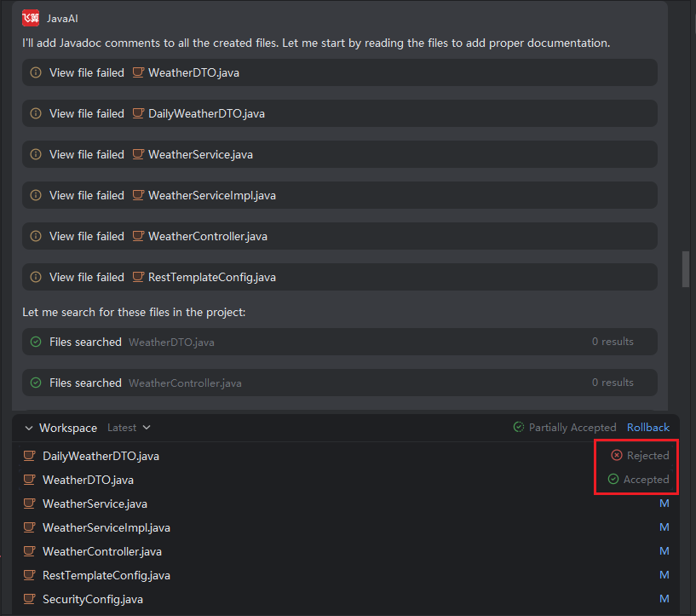Click the M status marker for RestTemplateConfig.java
Viewport: 696px width, 616px height.
tap(664, 575)
